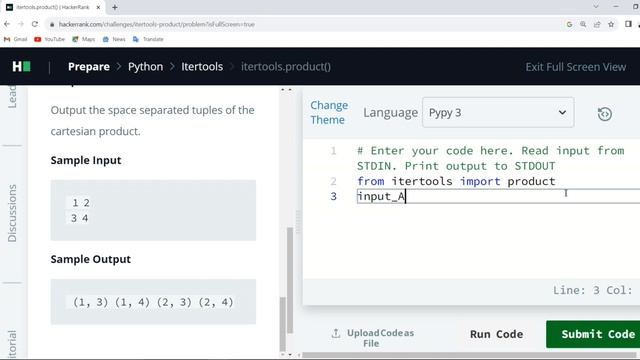Go to Itertools breadcrumb
Viewport: 640px width, 360px height.
(202, 67)
